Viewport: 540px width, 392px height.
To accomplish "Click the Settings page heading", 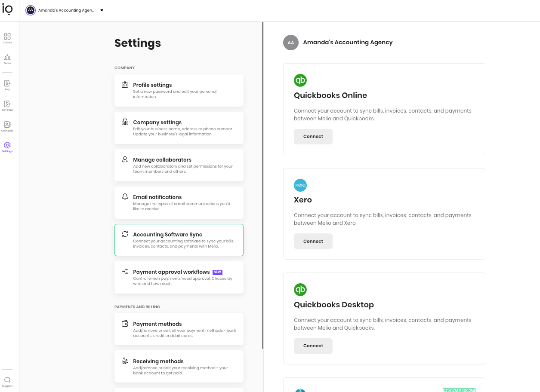I will 138,43.
